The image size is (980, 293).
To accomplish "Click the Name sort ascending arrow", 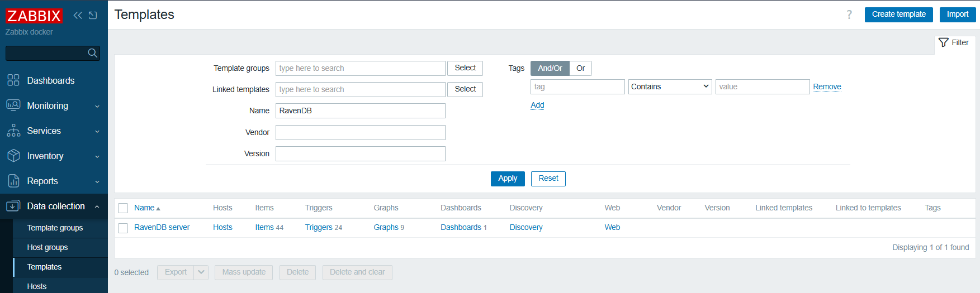I will coord(158,209).
